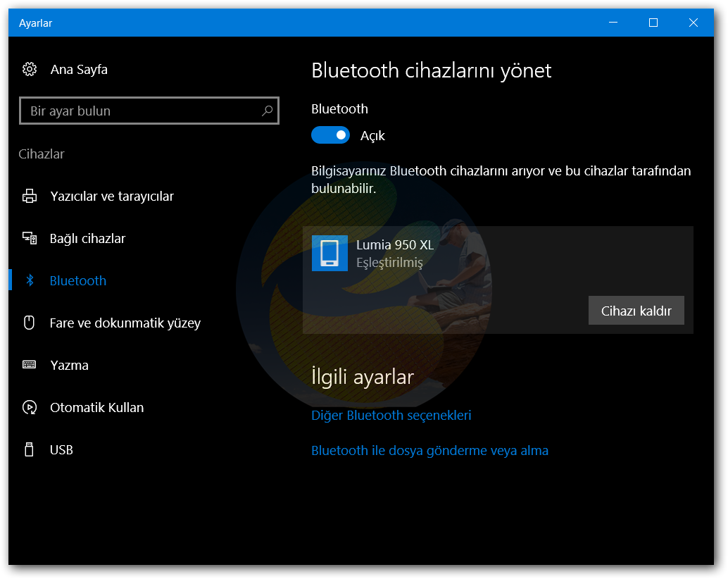Minimize the Ayarlar window

click(613, 23)
